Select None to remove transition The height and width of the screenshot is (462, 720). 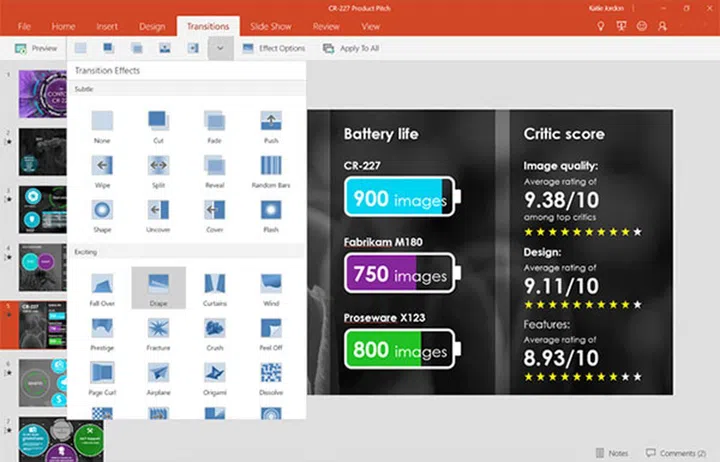[102, 122]
